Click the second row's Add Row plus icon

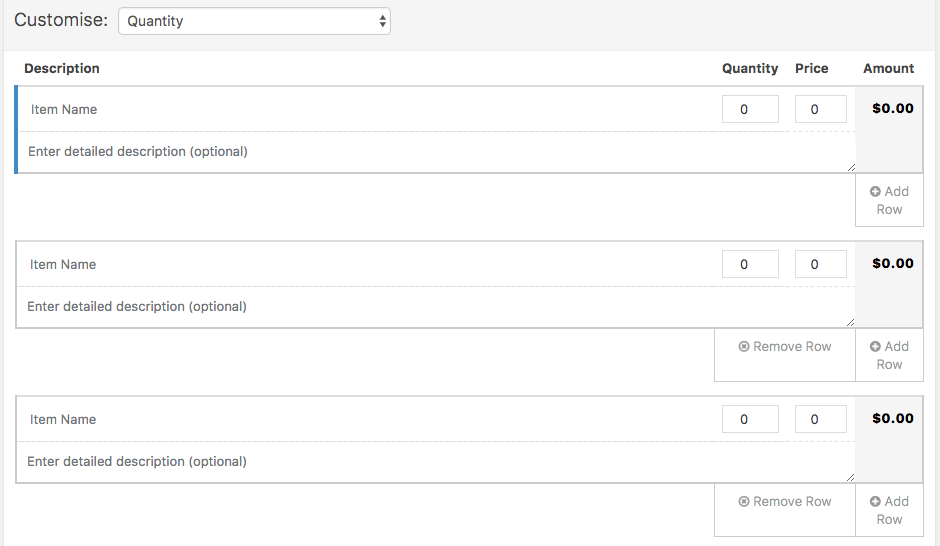coord(875,347)
